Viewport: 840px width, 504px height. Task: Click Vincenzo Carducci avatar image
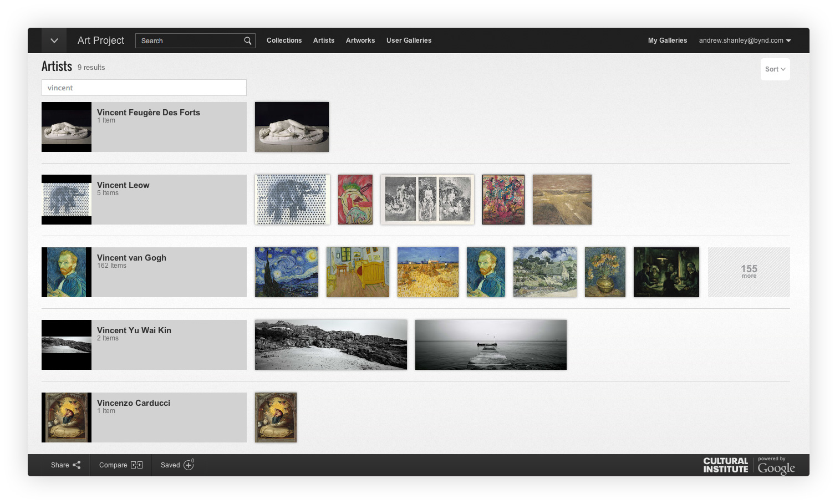[x=67, y=418]
